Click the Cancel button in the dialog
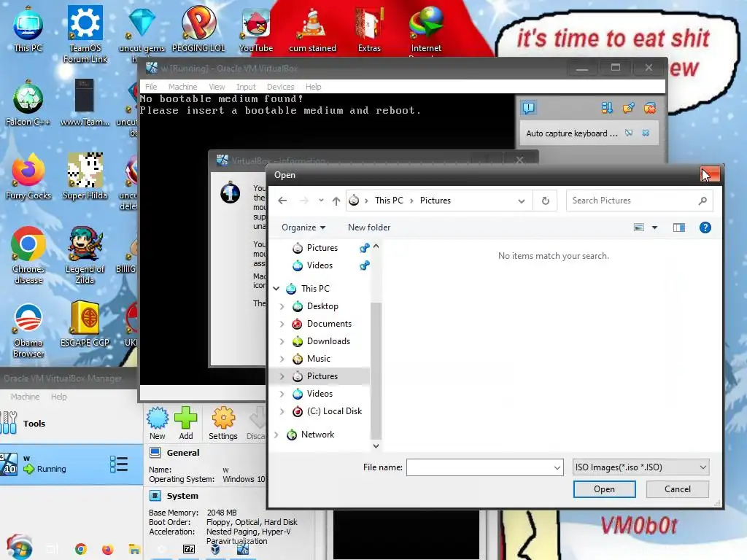The width and height of the screenshot is (747, 560). pos(678,489)
